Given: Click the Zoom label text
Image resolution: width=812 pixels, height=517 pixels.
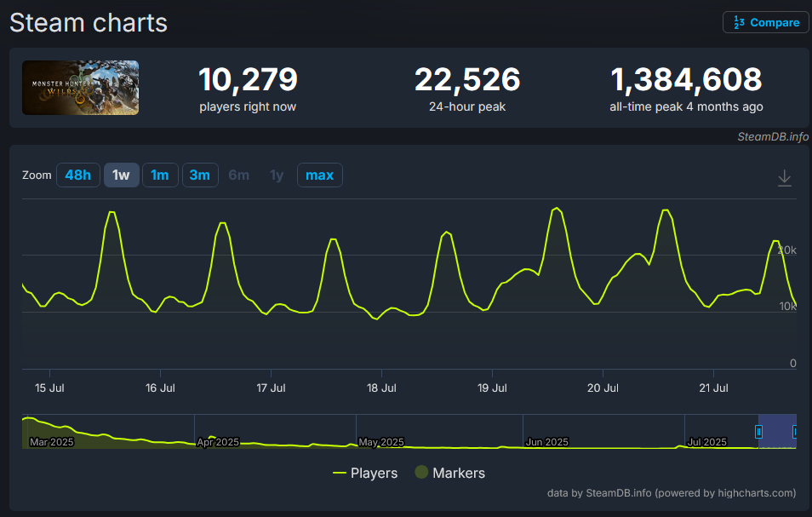Looking at the screenshot, I should tap(37, 175).
